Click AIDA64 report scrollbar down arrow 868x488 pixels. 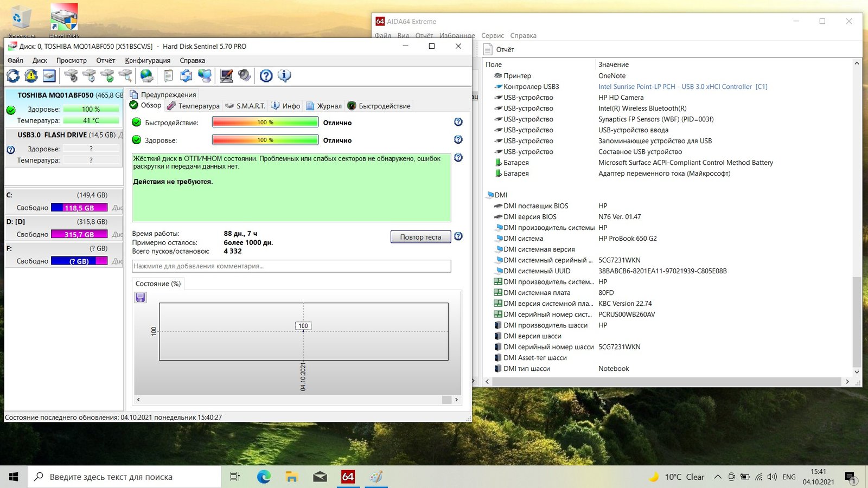(857, 372)
